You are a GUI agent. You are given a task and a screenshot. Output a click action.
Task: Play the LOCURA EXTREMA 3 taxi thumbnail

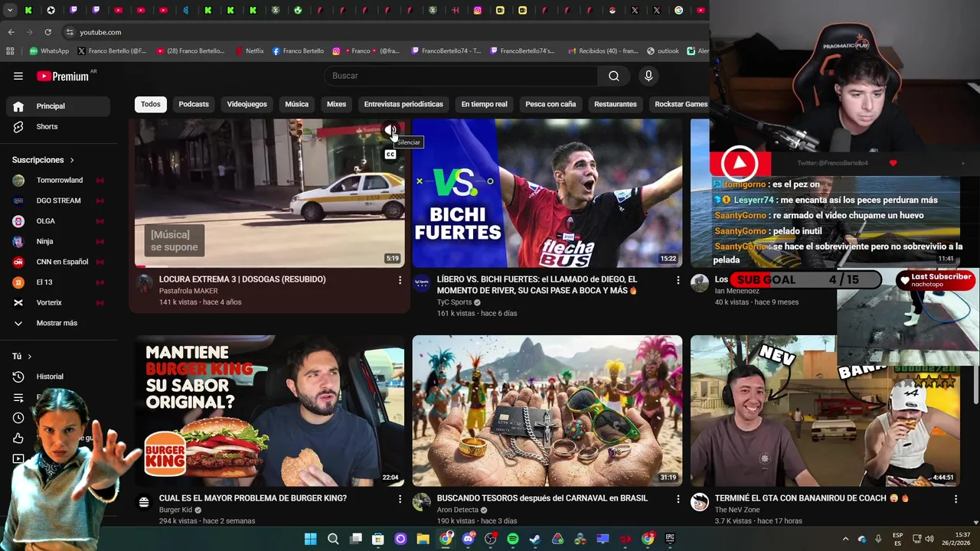269,193
